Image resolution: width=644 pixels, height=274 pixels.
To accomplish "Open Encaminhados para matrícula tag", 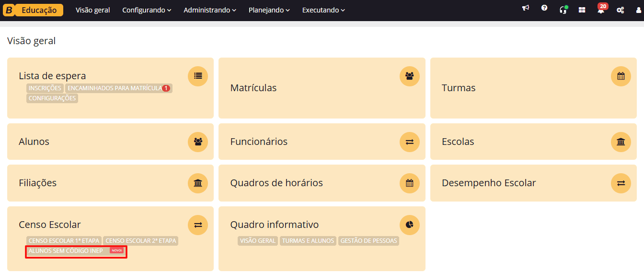I will (118, 88).
